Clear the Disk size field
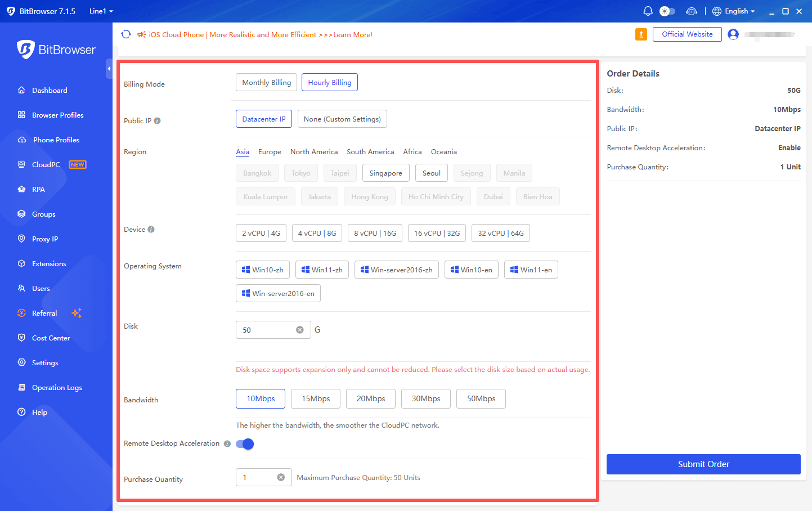The height and width of the screenshot is (511, 812). 300,330
